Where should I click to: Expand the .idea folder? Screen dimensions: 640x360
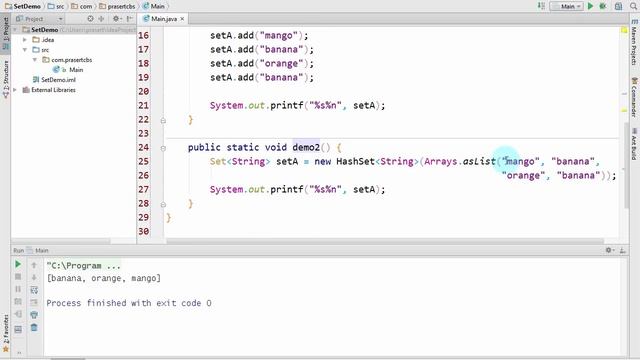pos(25,40)
